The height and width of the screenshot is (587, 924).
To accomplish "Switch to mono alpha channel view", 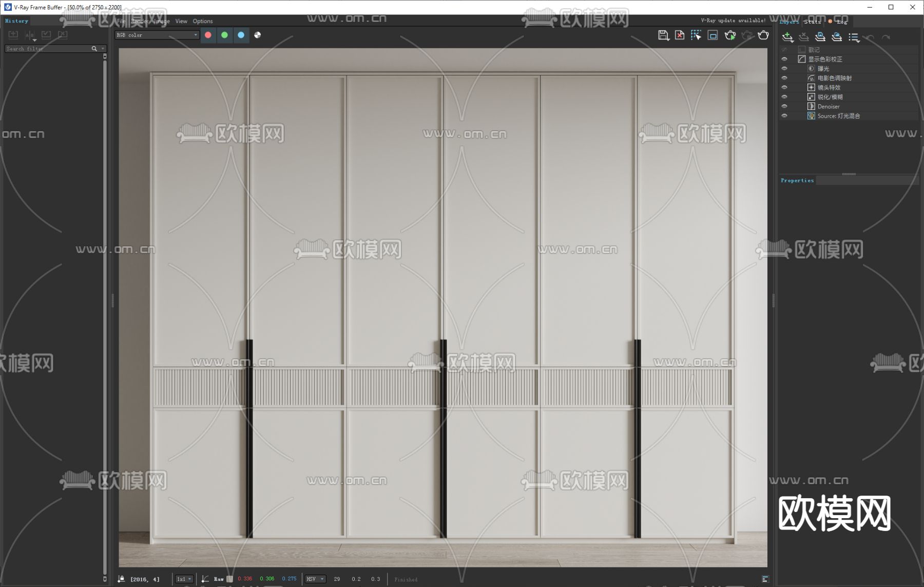I will [x=258, y=35].
